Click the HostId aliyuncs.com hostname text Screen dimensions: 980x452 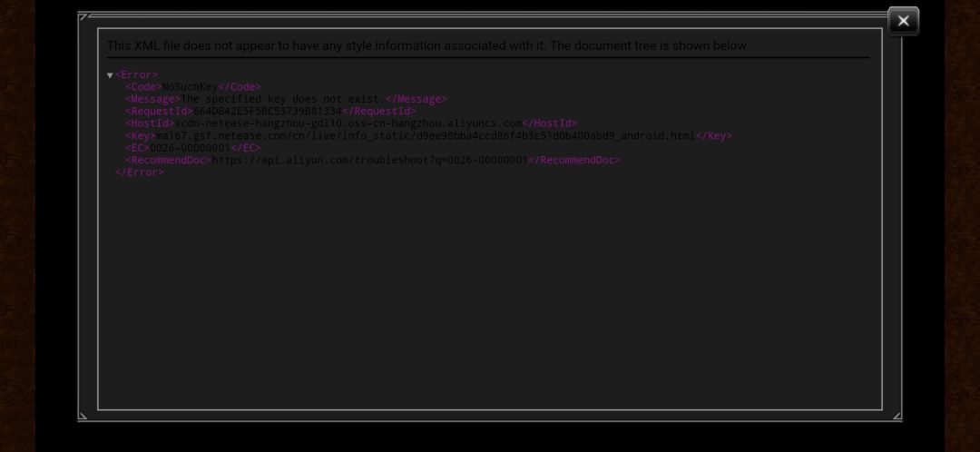348,123
